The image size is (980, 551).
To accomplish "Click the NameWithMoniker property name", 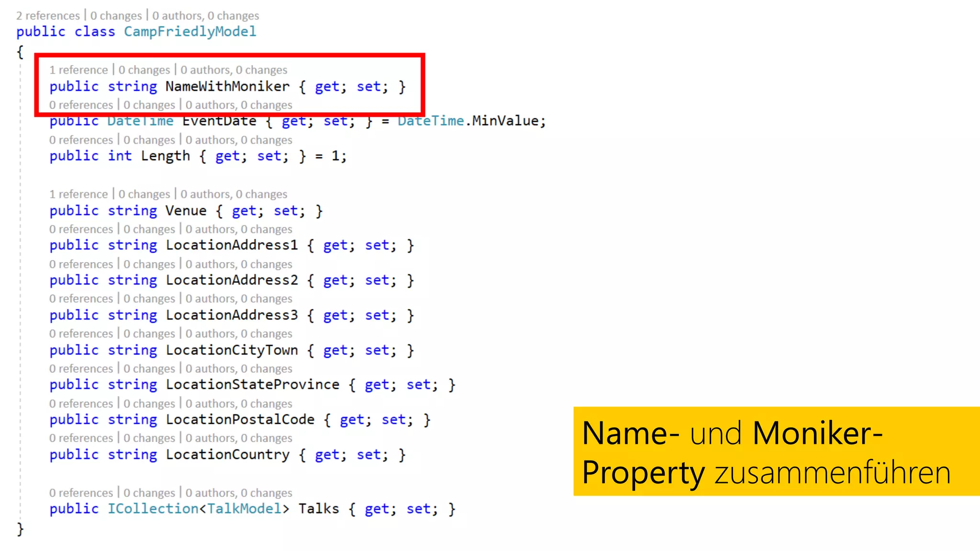I will pyautogui.click(x=228, y=86).
